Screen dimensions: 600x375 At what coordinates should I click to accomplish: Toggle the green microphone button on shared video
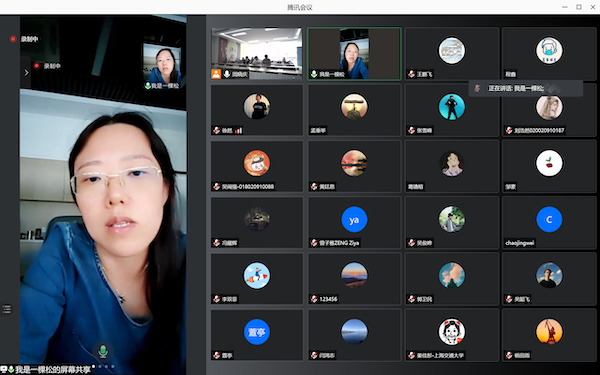[x=103, y=351]
